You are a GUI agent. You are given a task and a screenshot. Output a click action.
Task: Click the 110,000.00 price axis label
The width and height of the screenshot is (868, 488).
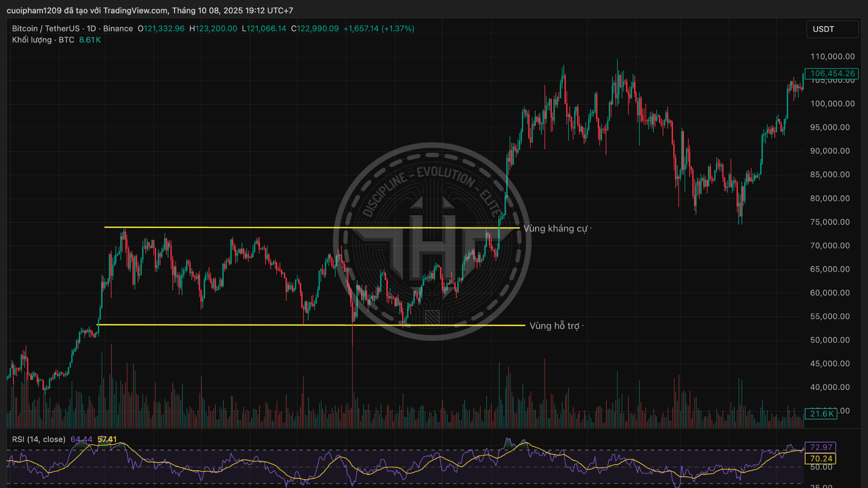[x=832, y=56]
